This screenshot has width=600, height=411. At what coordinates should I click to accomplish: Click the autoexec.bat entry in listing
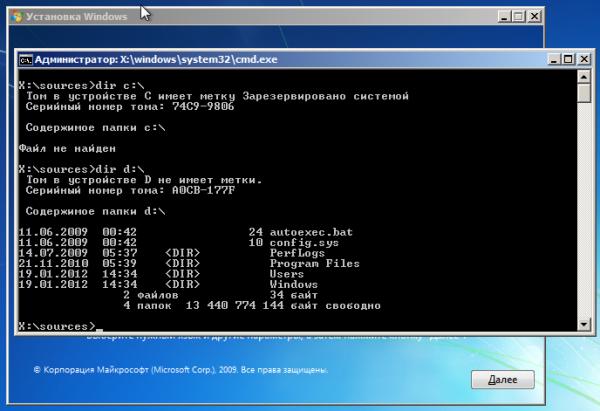pyautogui.click(x=300, y=231)
